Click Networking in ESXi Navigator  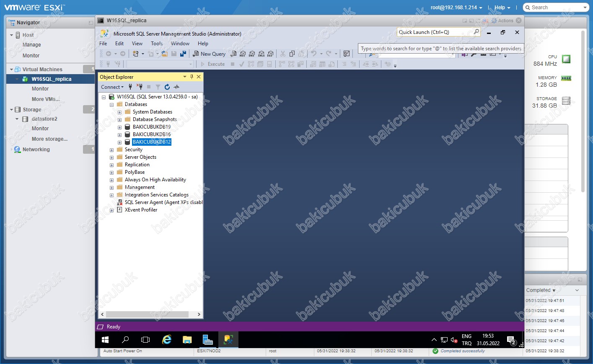pos(36,150)
